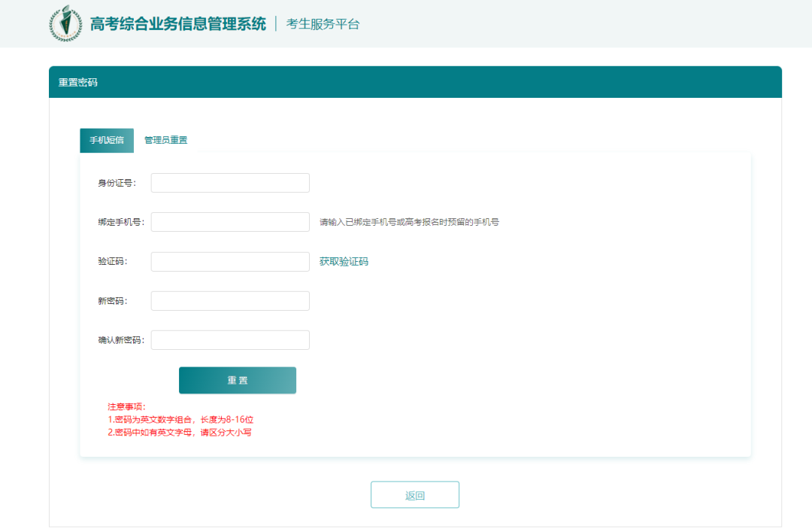The image size is (812, 532).
Task: Click the 身份证号 input field
Action: [x=229, y=182]
